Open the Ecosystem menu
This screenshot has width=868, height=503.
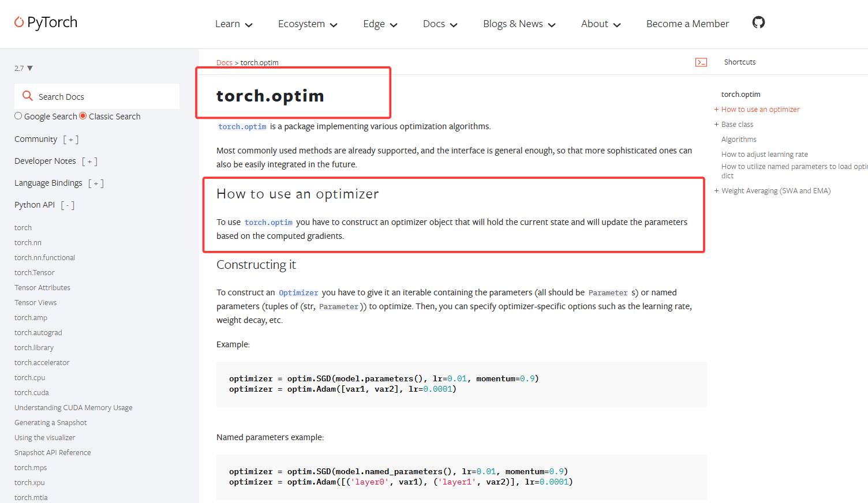(x=308, y=24)
